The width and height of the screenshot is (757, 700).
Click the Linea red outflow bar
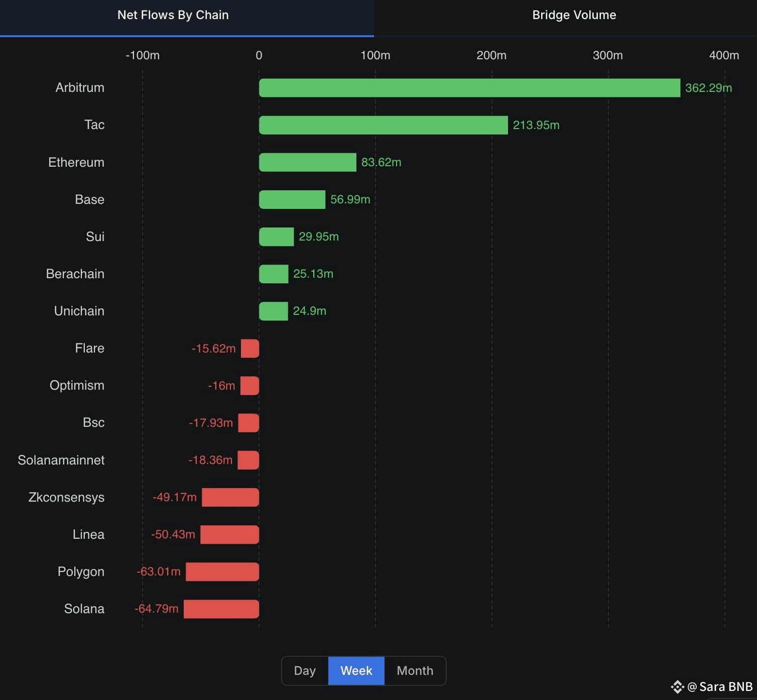point(229,534)
